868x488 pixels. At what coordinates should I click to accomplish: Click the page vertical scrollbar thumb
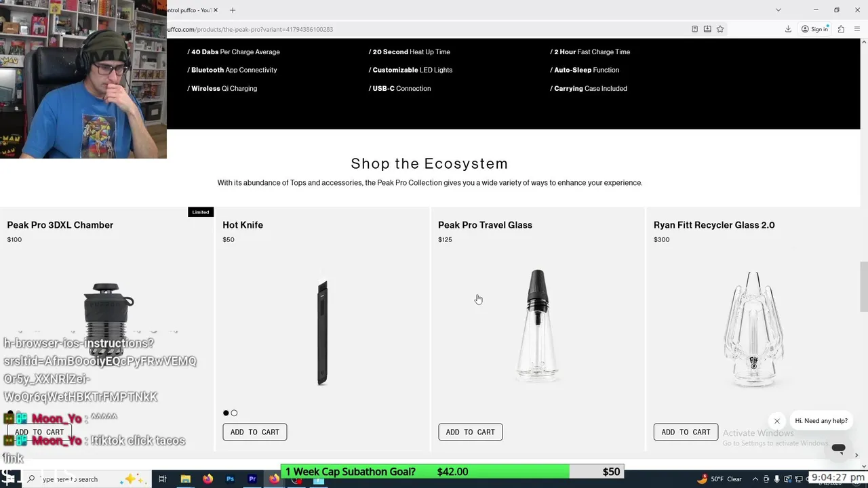(x=863, y=287)
